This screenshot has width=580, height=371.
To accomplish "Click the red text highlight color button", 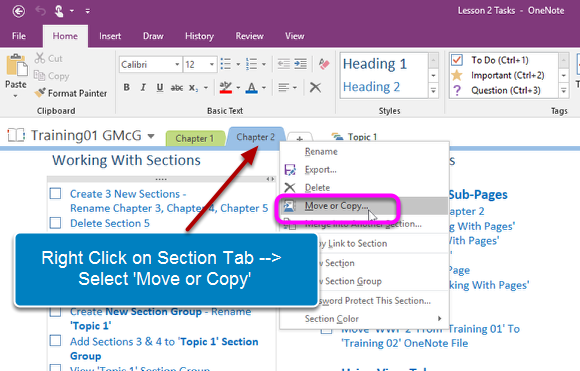I will [x=226, y=88].
